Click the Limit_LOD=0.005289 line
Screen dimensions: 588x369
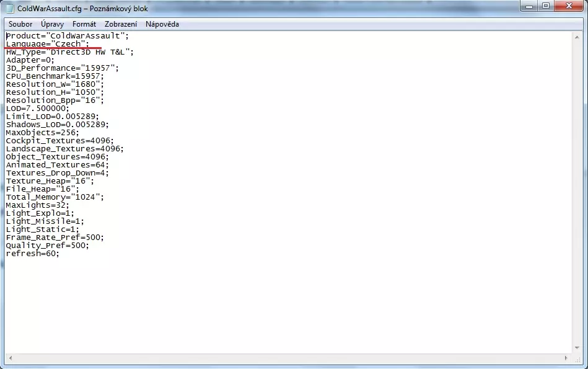[x=53, y=117]
